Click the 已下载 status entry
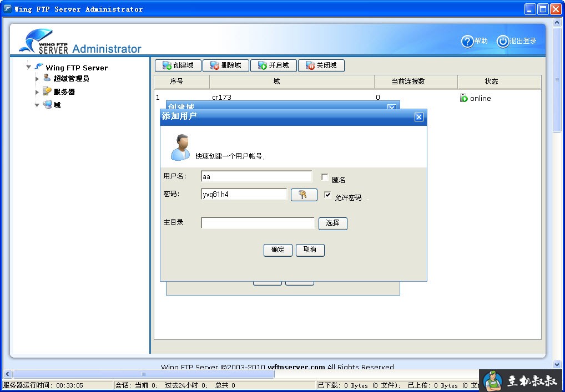Screen dimensions: 565x392 click(359, 385)
